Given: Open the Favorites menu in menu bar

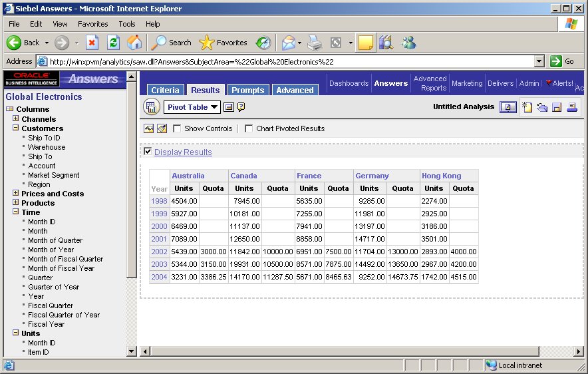Looking at the screenshot, I should click(92, 24).
